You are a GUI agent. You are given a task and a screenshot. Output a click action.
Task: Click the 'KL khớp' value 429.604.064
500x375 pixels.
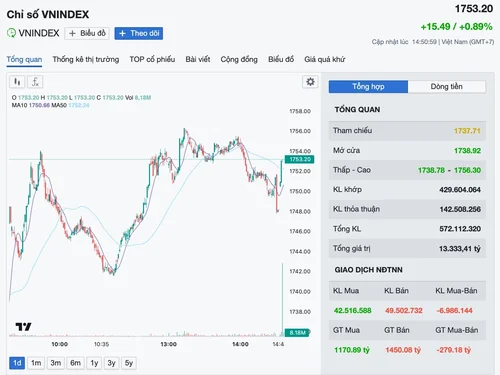[460, 190]
